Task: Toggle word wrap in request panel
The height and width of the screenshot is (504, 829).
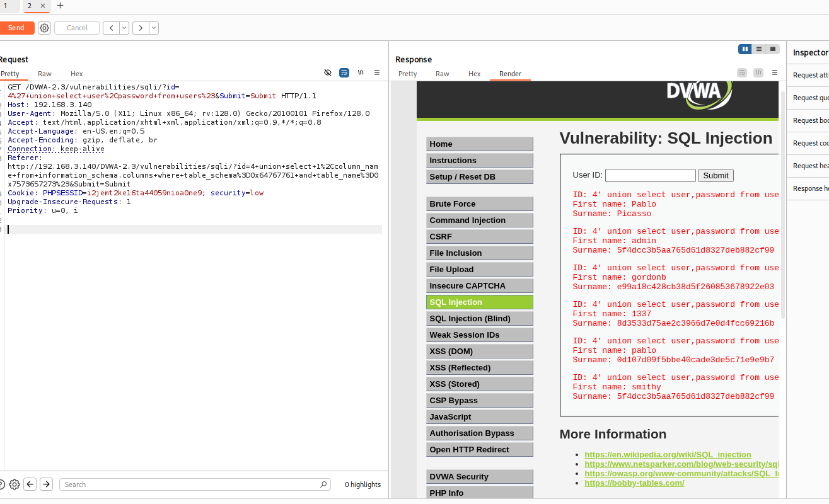Action: pos(344,72)
